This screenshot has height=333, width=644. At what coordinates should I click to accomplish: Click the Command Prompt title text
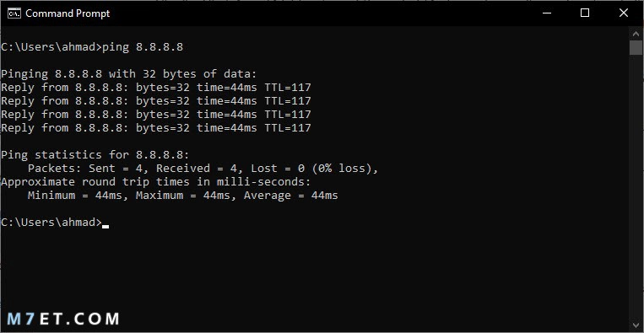(68, 13)
